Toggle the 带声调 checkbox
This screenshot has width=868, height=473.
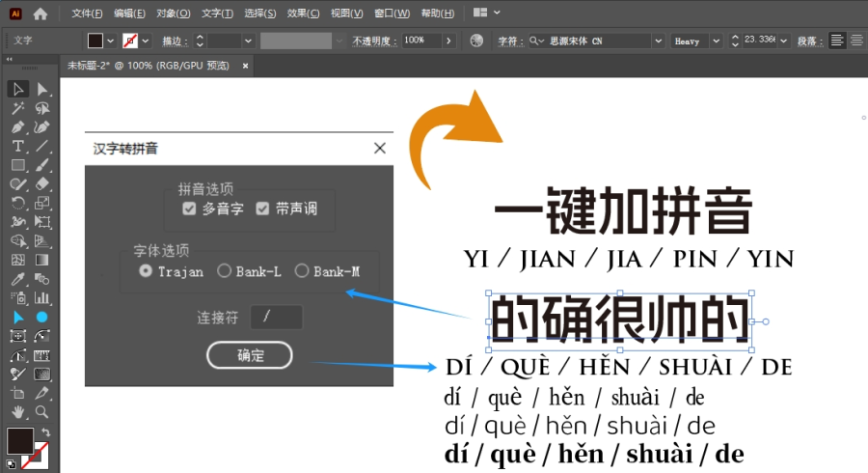[262, 209]
